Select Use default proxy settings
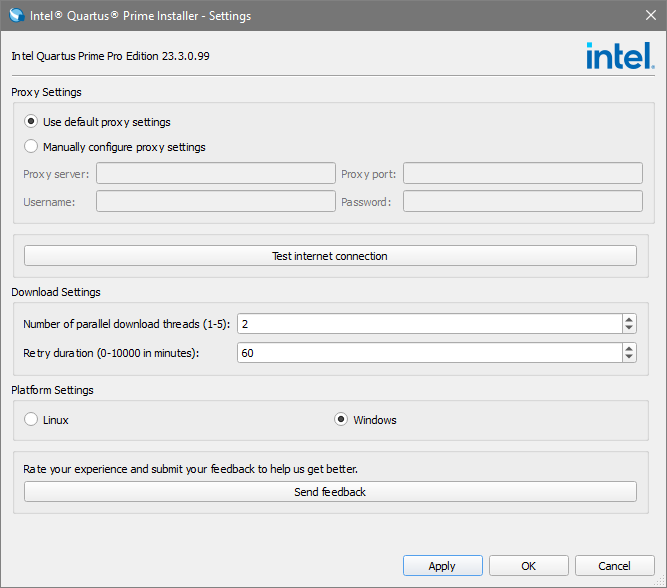This screenshot has width=667, height=588. click(x=31, y=122)
